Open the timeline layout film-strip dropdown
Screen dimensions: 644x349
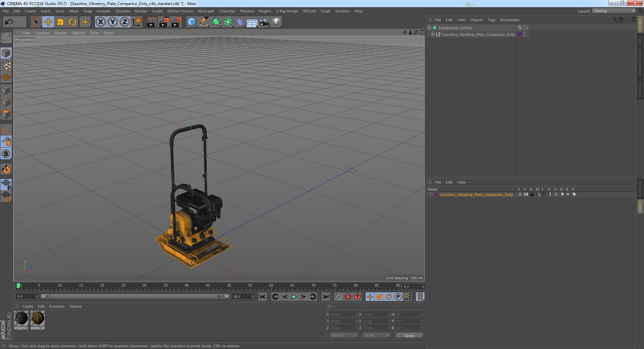(420, 297)
